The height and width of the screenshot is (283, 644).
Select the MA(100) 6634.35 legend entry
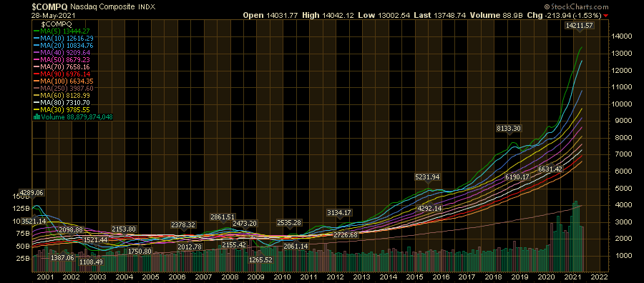click(63, 81)
